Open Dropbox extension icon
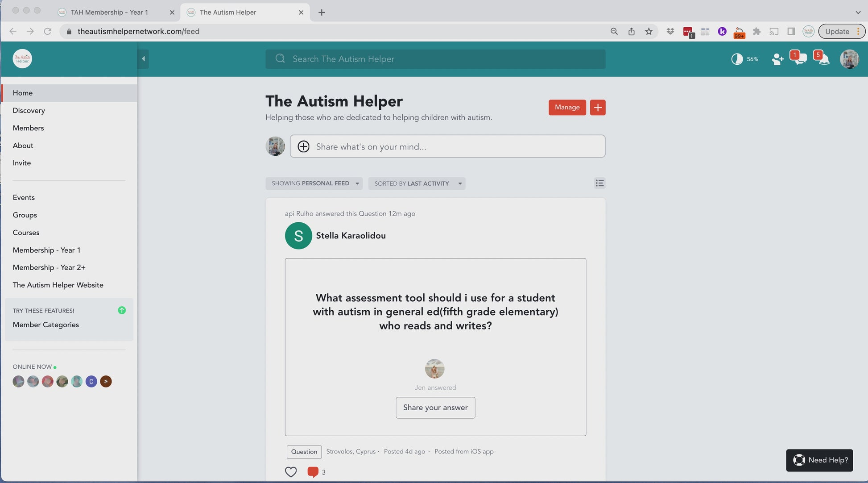Viewport: 868px width, 483px height. [670, 31]
